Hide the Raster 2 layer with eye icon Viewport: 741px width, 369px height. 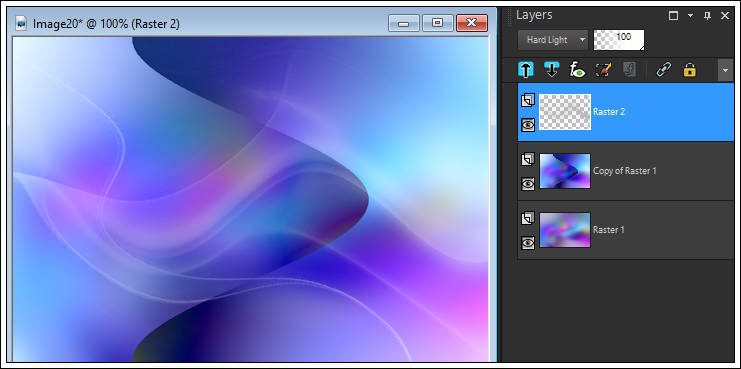[528, 125]
